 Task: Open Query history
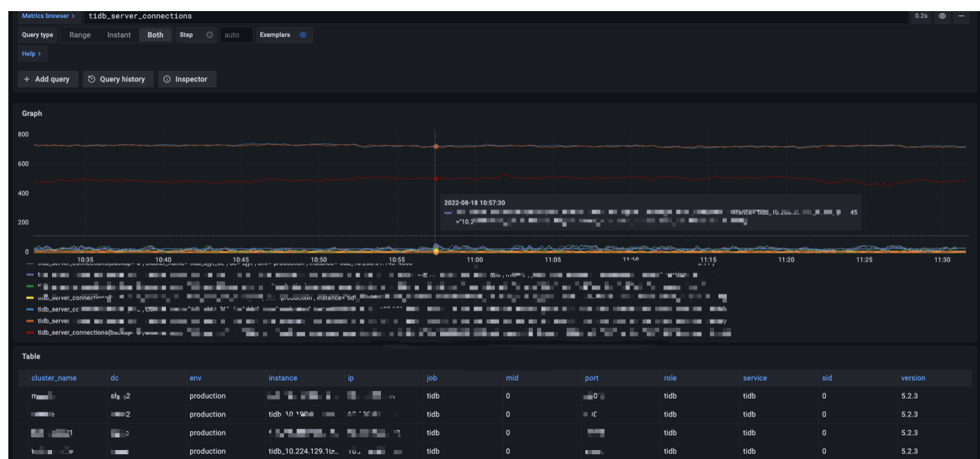tap(116, 79)
